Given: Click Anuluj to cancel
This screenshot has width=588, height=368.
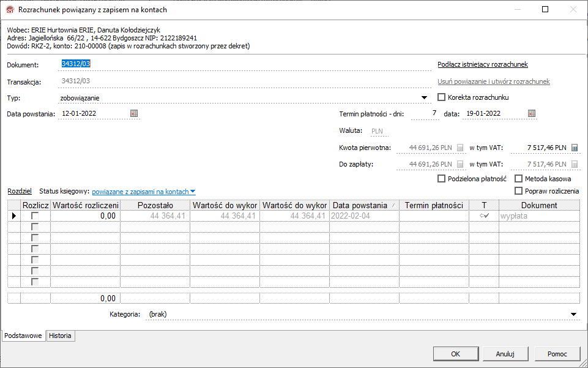Looking at the screenshot, I should (x=505, y=354).
